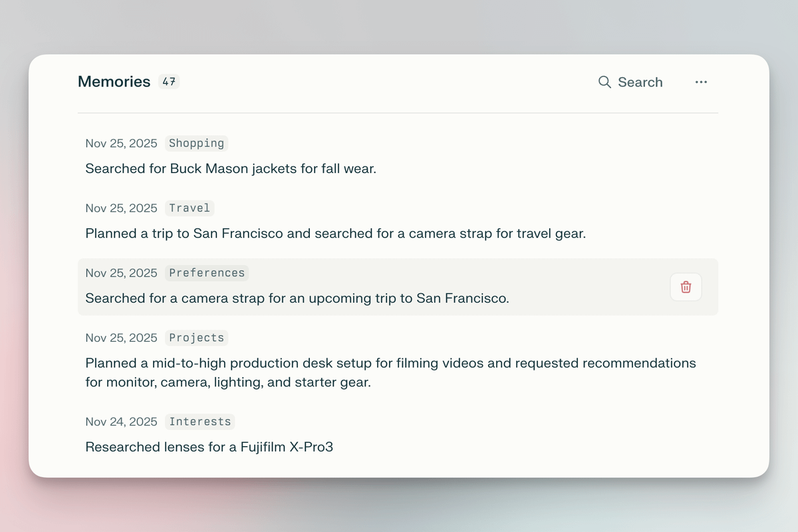Open the three-dot more options menu

tap(701, 82)
